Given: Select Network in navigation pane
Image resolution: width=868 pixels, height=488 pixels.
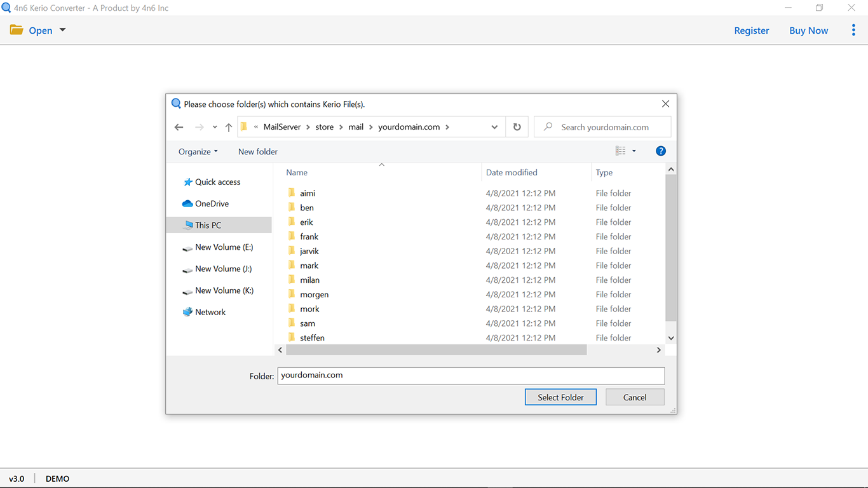Looking at the screenshot, I should 210,312.
